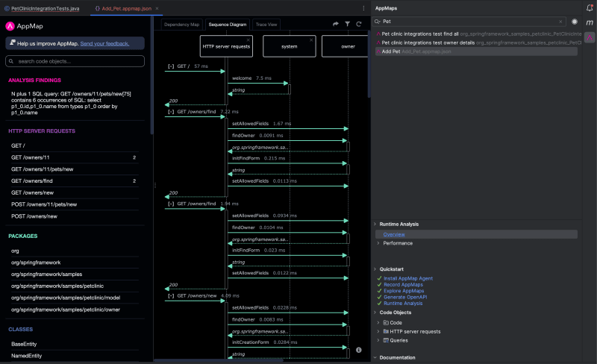Click the AppMap logo icon
The width and height of the screenshot is (597, 364).
[x=10, y=26]
